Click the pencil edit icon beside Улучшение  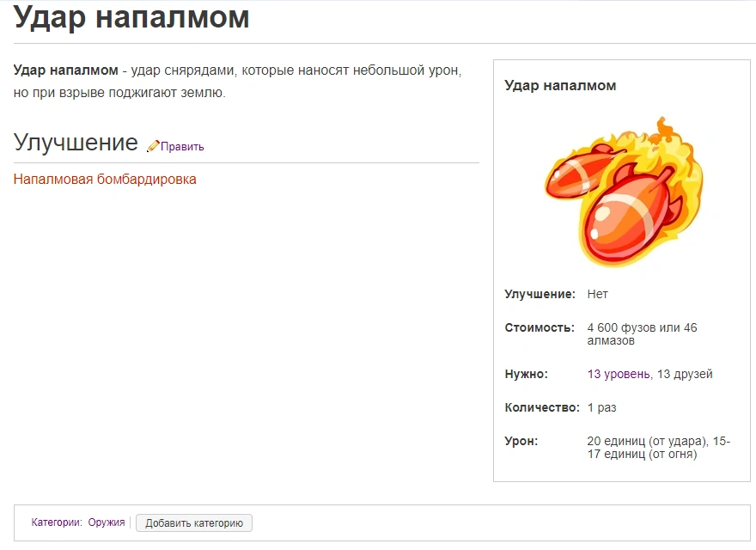[x=153, y=146]
